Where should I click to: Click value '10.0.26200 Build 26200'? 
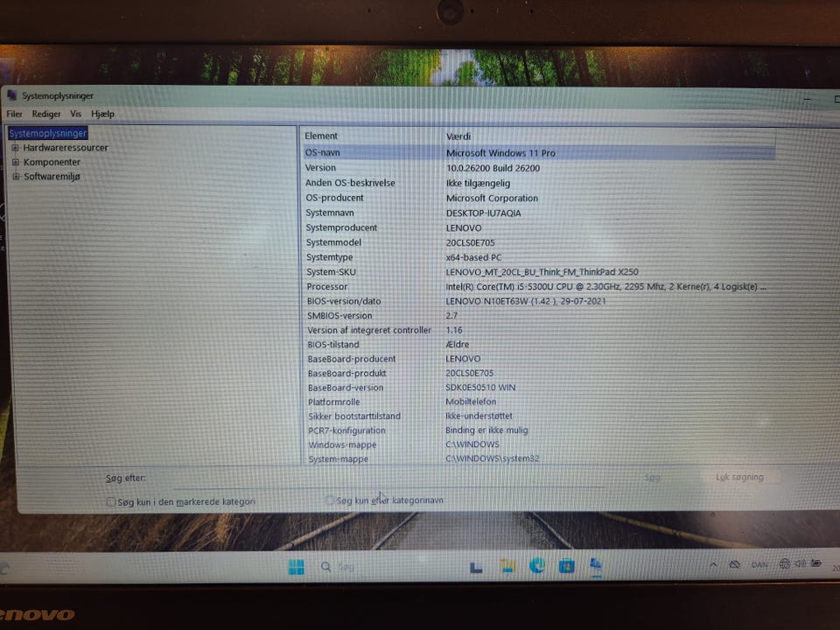pyautogui.click(x=493, y=168)
